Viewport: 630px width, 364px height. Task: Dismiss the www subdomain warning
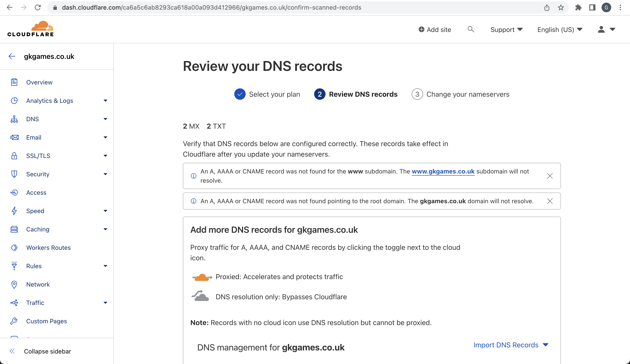click(x=550, y=176)
